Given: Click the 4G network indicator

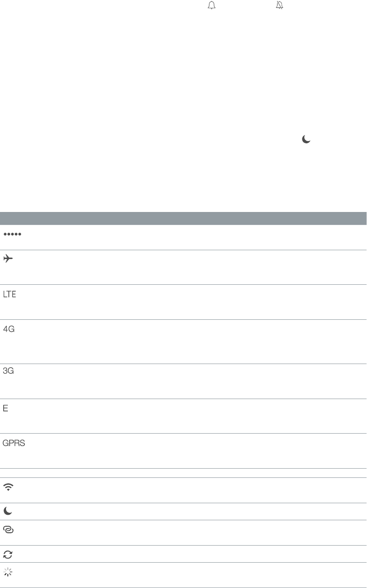Looking at the screenshot, I should [x=9, y=329].
